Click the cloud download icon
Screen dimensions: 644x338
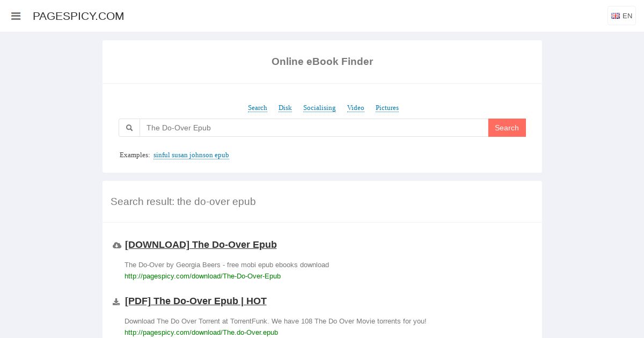117,245
